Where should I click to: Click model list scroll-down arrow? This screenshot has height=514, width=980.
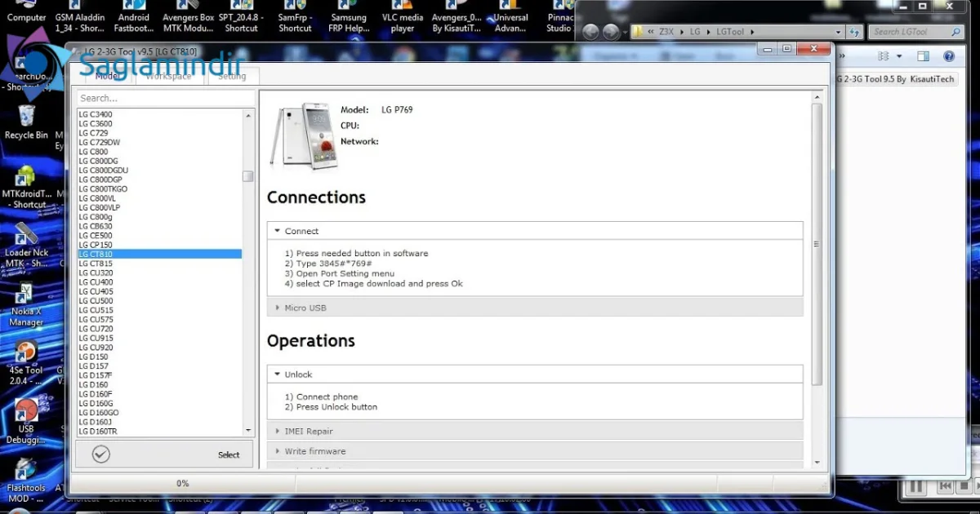[248, 430]
